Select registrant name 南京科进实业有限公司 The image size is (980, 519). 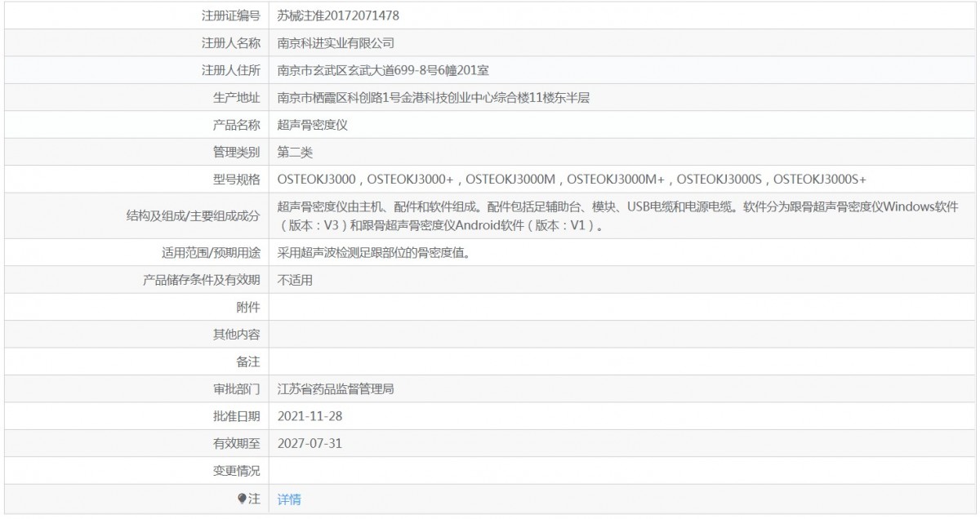tap(336, 42)
